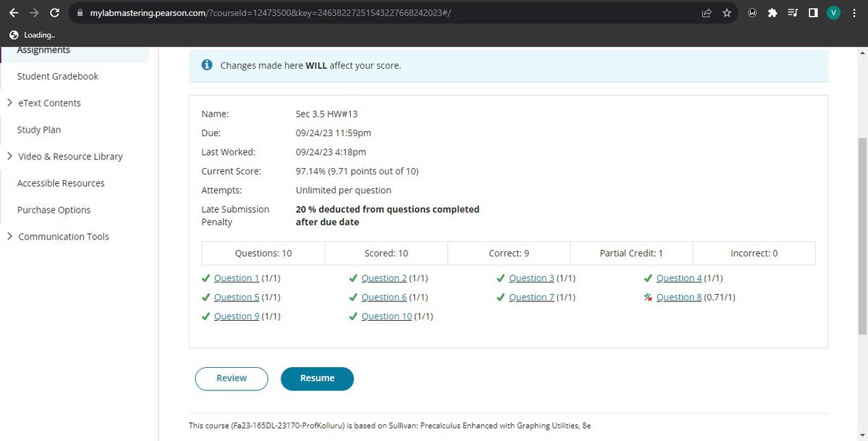Screen dimensions: 868x441
Task: Click 'Unlimited per question' attempts text
Action: pyautogui.click(x=344, y=190)
